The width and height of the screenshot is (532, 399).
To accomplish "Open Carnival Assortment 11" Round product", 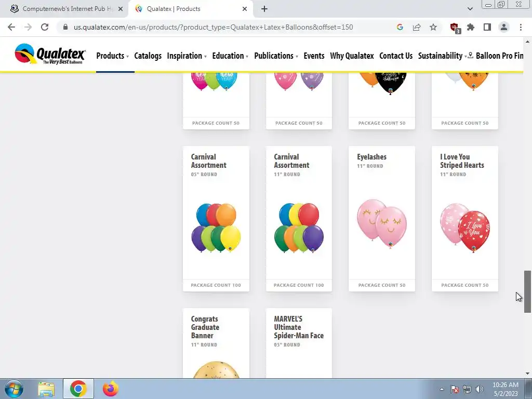I will coord(299,219).
